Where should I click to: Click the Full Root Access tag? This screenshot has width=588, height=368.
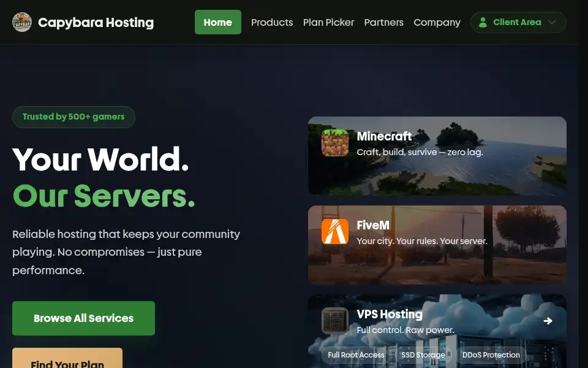(x=356, y=355)
